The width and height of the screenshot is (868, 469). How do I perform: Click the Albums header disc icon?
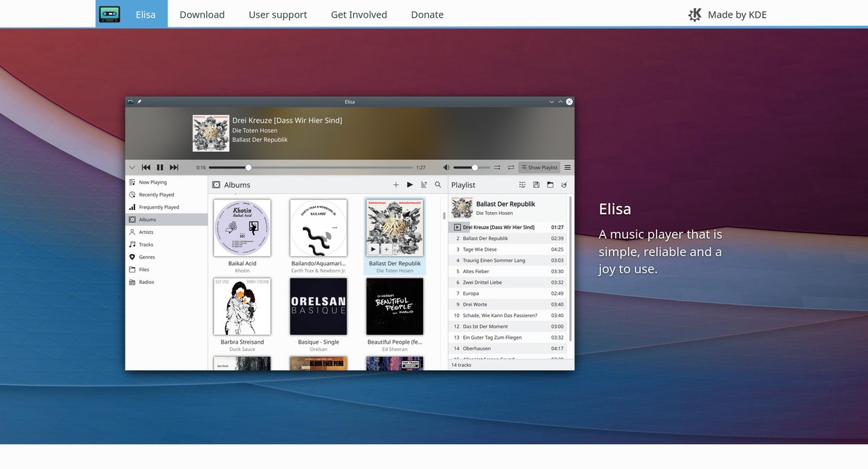click(216, 184)
